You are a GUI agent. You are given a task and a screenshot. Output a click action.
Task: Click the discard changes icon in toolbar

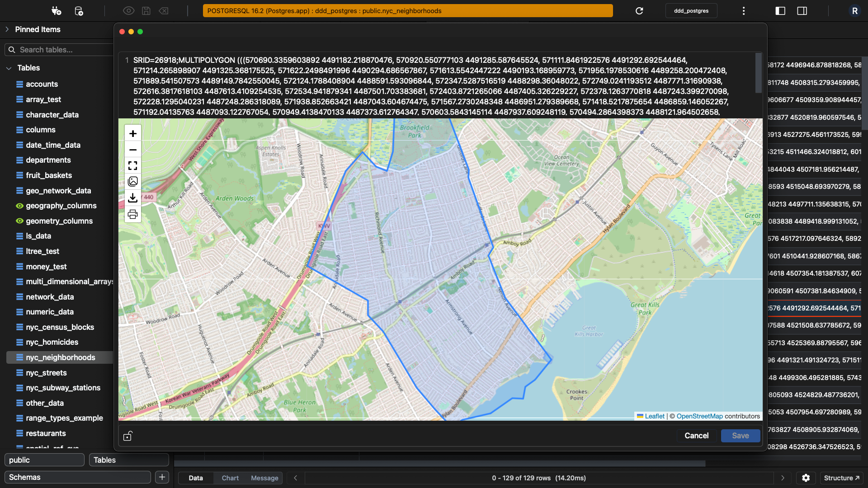164,11
